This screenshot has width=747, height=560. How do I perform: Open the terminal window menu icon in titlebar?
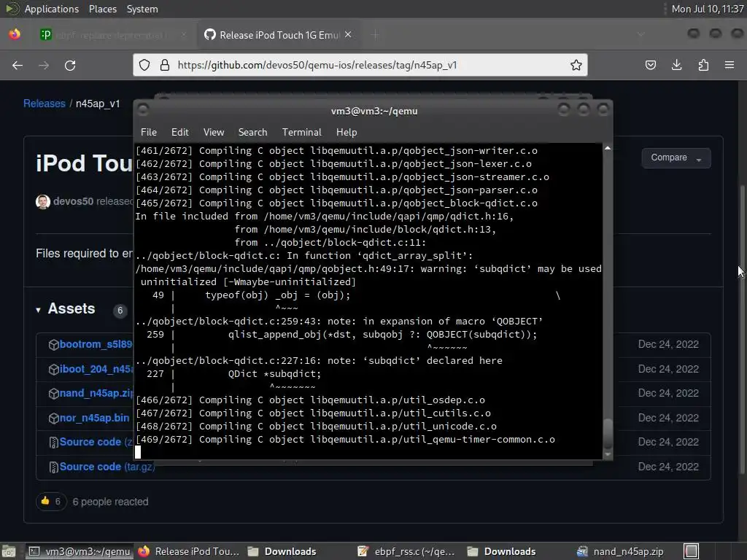143,111
